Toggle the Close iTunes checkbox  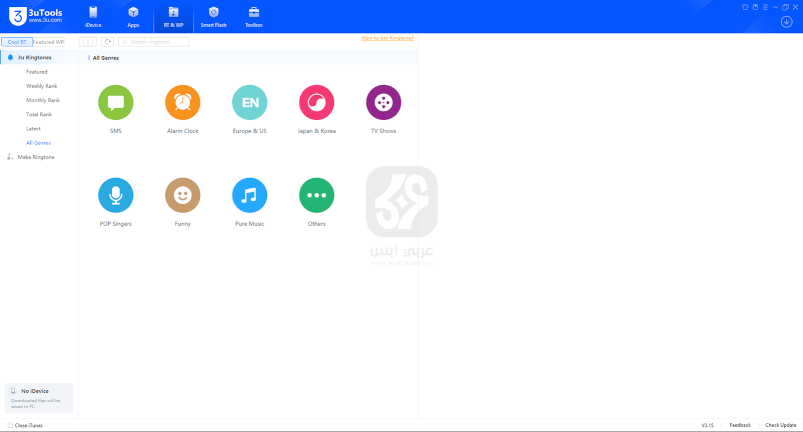(10, 425)
